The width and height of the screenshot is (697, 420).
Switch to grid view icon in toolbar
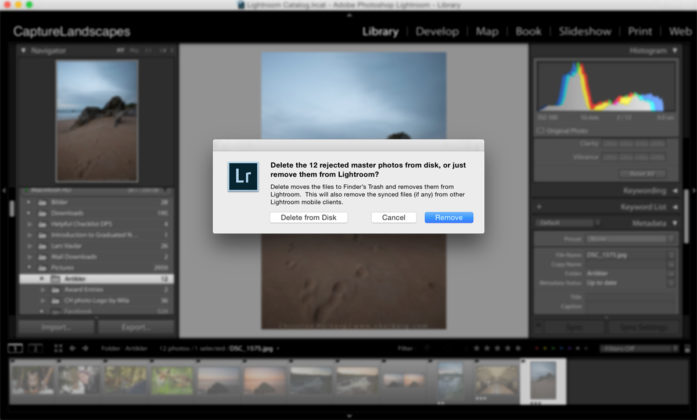coord(58,348)
